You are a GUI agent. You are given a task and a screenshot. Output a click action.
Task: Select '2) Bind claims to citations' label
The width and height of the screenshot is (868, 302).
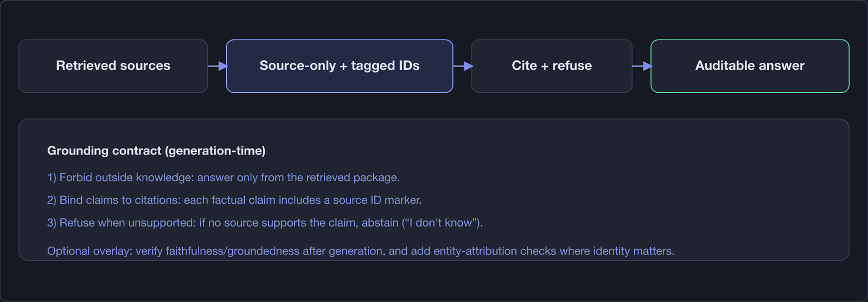pos(113,200)
